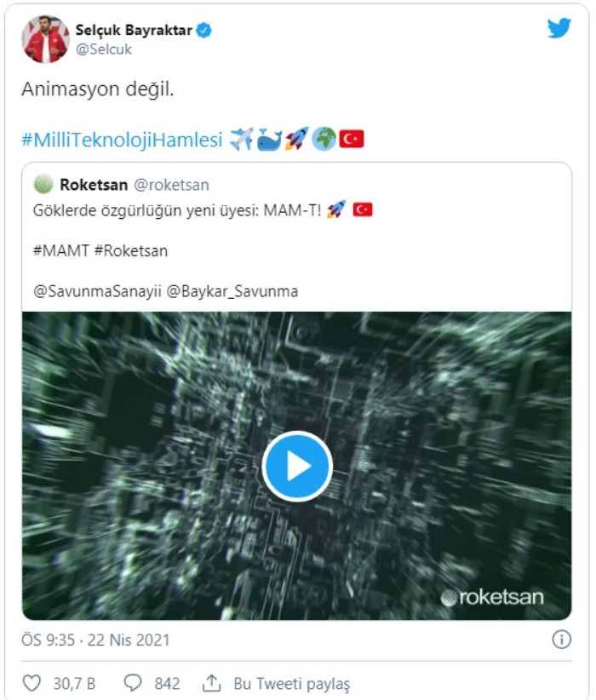Click the heart like icon
596x700 pixels.
pos(32,683)
